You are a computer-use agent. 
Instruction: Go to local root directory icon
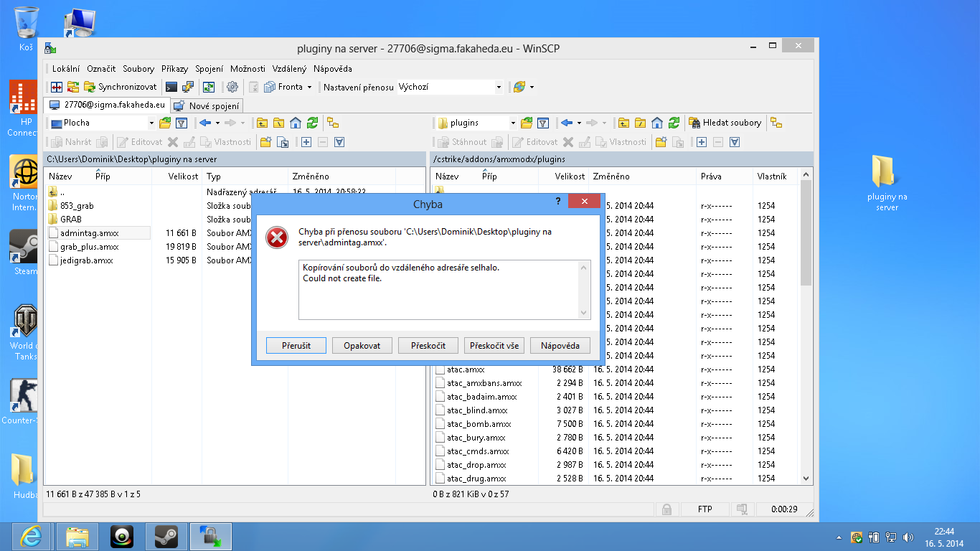click(278, 123)
